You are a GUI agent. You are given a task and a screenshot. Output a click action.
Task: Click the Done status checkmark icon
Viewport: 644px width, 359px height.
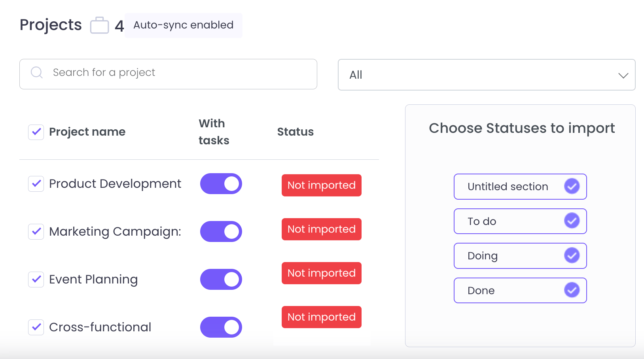[572, 290]
